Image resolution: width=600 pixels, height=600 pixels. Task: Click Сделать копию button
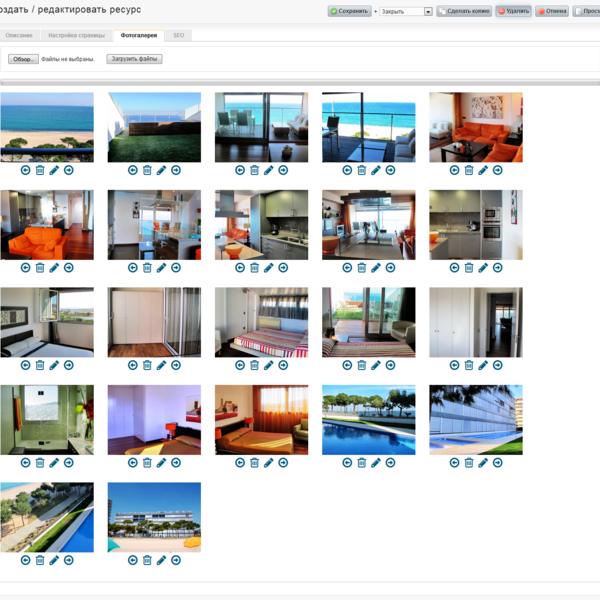pyautogui.click(x=464, y=11)
